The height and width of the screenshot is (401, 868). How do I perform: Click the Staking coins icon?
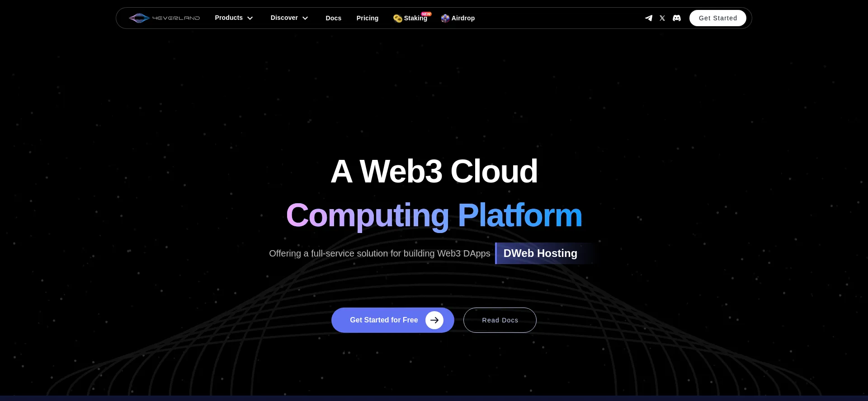click(x=398, y=19)
